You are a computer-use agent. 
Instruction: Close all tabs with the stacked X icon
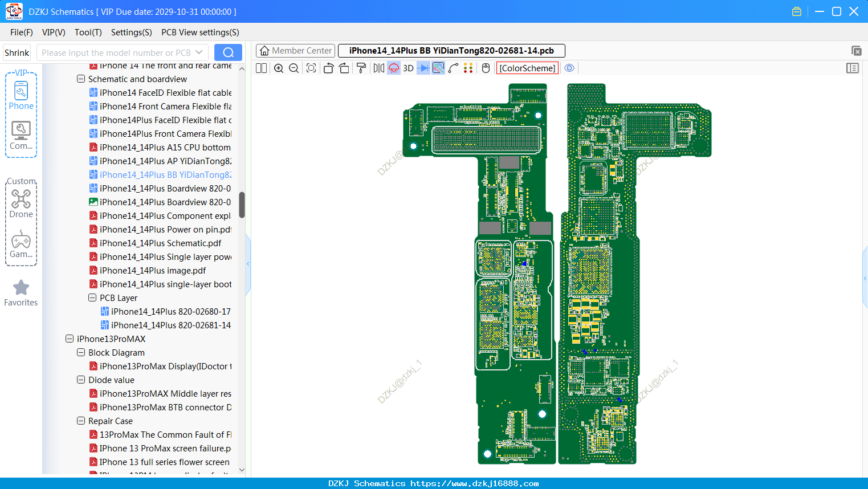point(856,51)
